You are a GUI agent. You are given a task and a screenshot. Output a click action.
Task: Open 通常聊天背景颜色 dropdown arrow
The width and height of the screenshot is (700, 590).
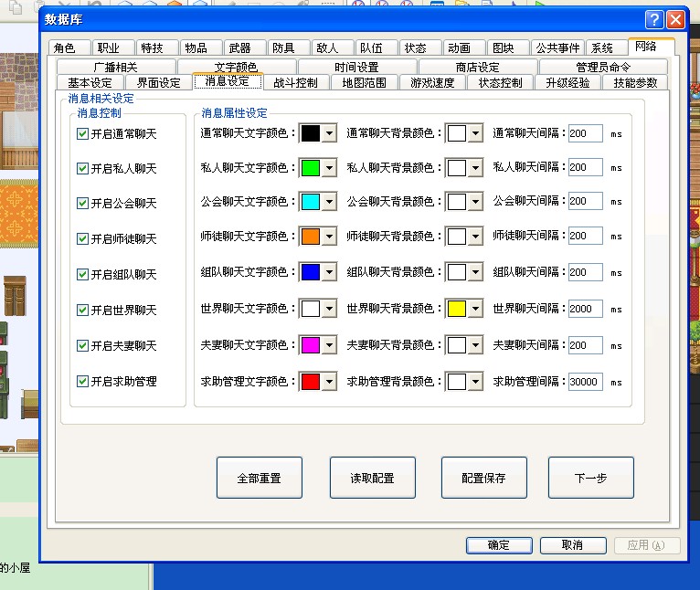pos(476,133)
